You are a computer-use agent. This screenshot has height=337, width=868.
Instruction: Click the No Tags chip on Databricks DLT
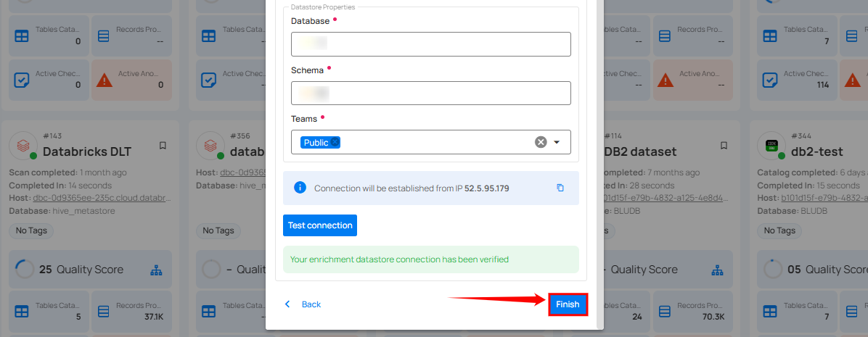pos(31,230)
